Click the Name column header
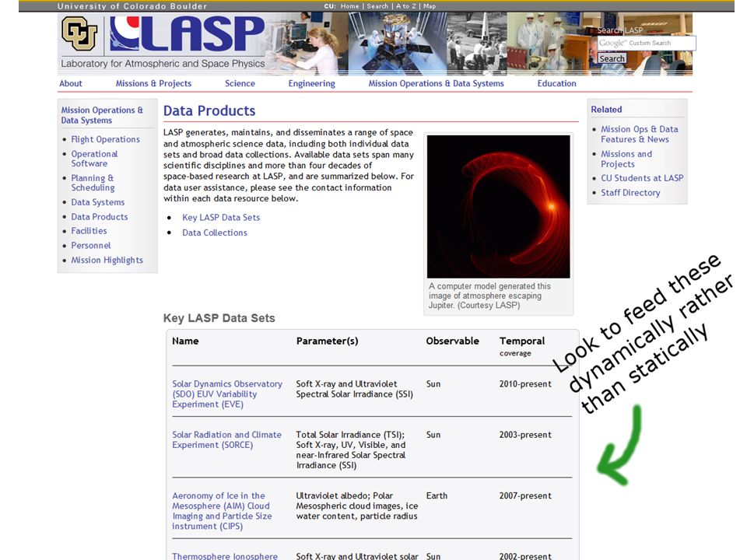The height and width of the screenshot is (560, 747). (185, 341)
